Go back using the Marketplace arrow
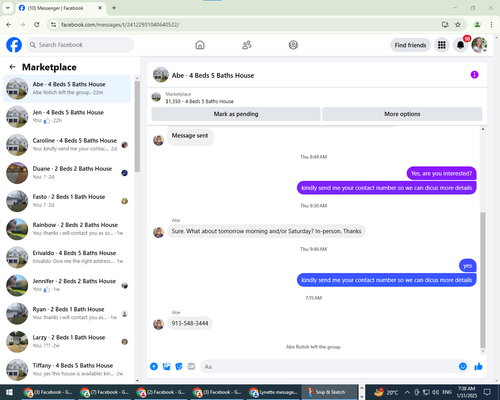500x400 pixels. [x=12, y=67]
